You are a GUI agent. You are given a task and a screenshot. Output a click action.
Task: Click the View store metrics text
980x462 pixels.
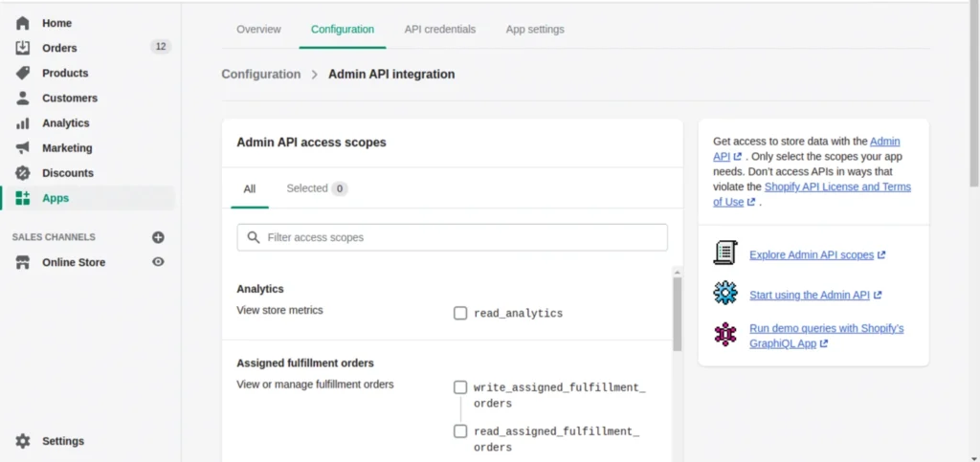[280, 310]
